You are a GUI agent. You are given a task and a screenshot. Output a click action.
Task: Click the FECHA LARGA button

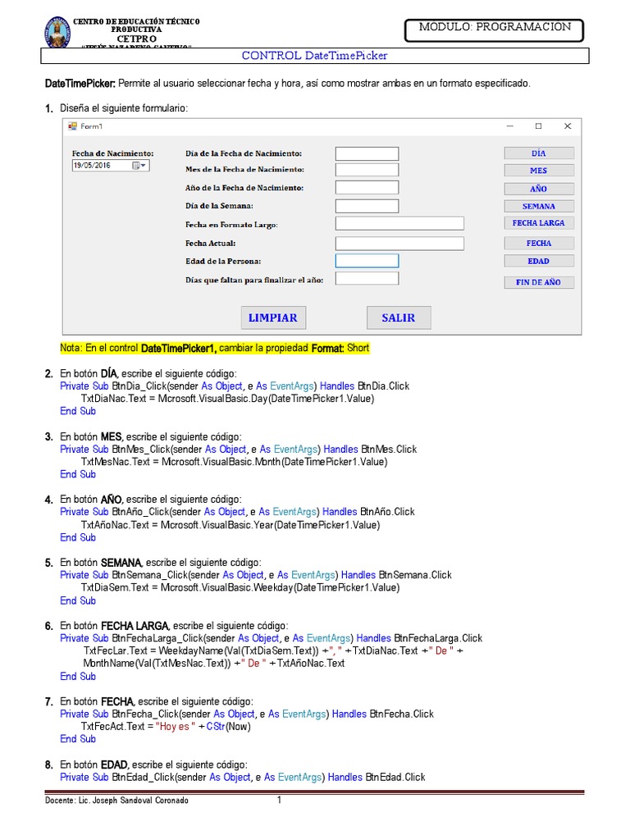(x=538, y=223)
